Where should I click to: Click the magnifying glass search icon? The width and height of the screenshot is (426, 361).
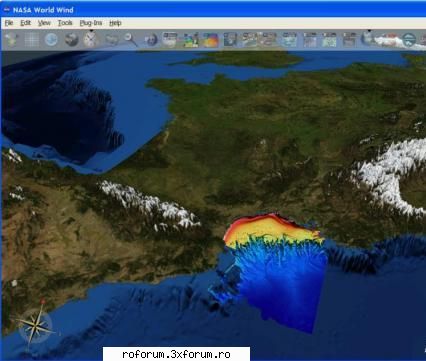(130, 39)
